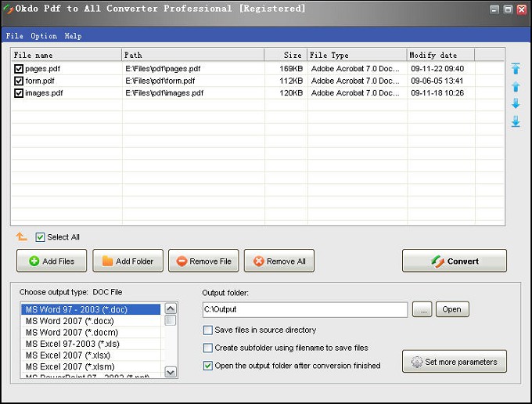Click Remove All red cross button
Viewport: 532px width, 404px height.
click(279, 261)
